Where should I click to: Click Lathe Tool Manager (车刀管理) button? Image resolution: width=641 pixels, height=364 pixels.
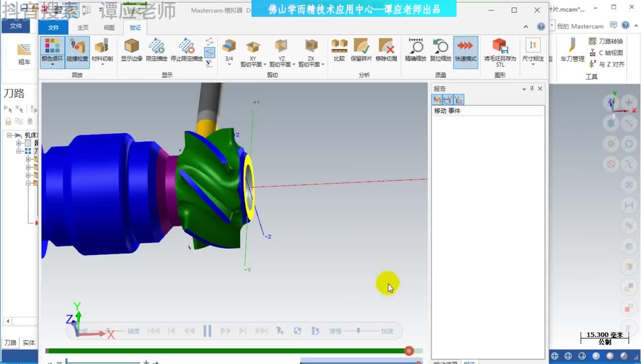pos(572,51)
